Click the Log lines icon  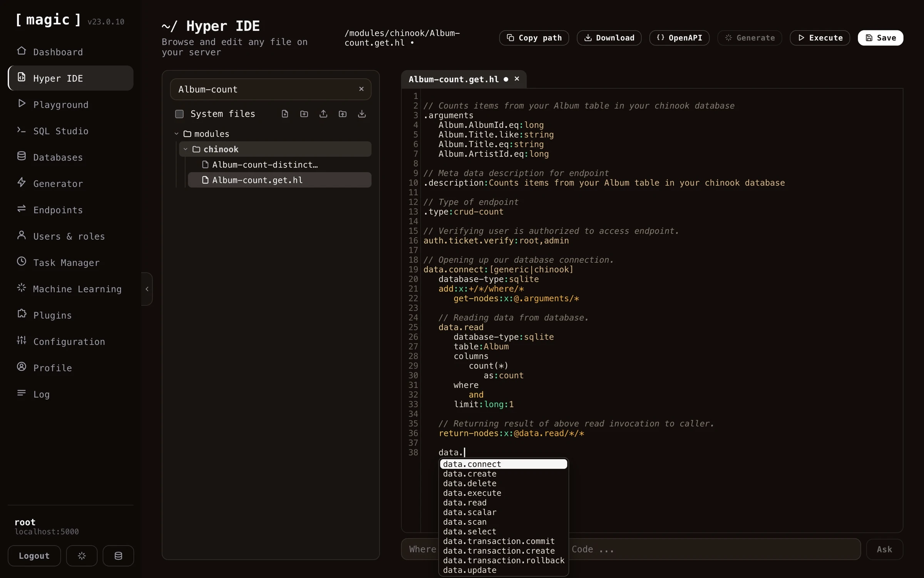pos(22,393)
